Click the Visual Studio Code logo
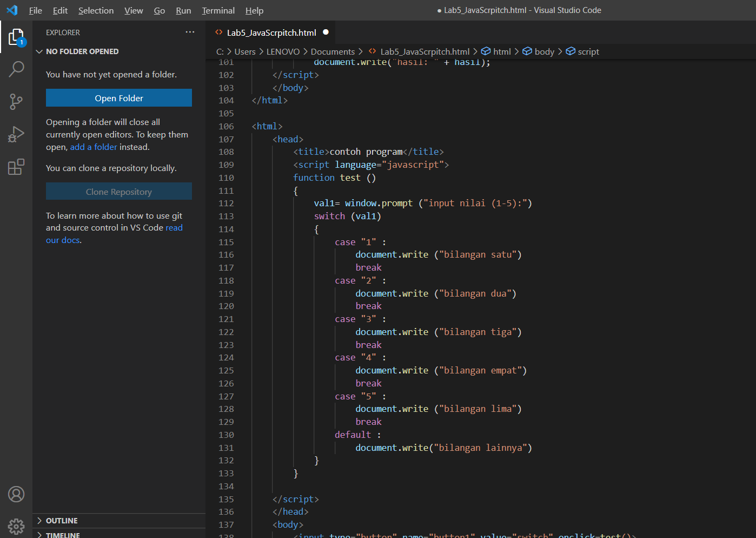Image resolution: width=756 pixels, height=538 pixels. coord(11,10)
